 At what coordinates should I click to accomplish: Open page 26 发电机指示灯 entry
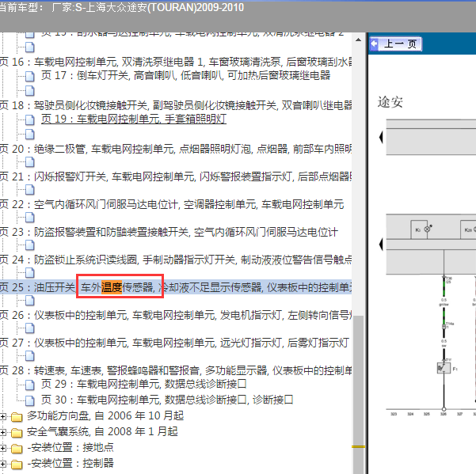click(x=176, y=315)
